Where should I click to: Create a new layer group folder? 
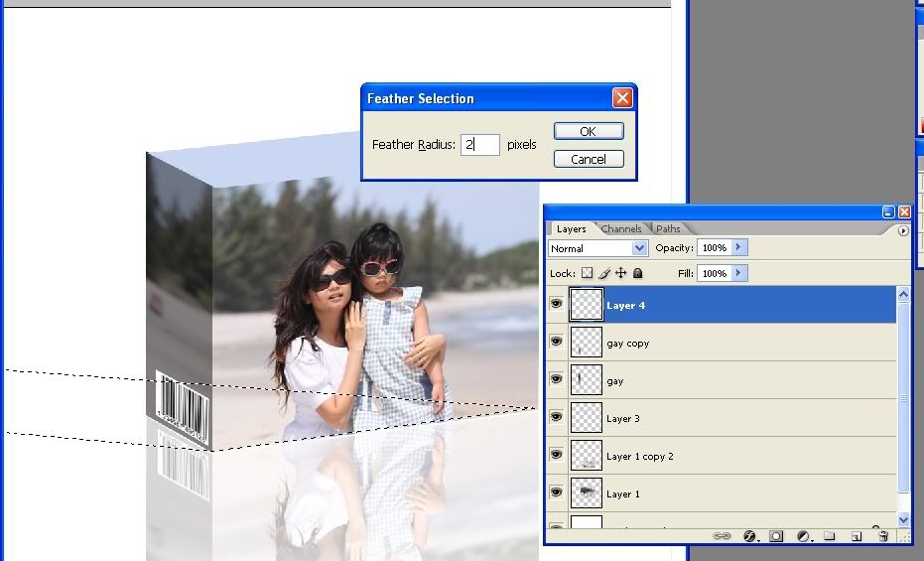(829, 536)
